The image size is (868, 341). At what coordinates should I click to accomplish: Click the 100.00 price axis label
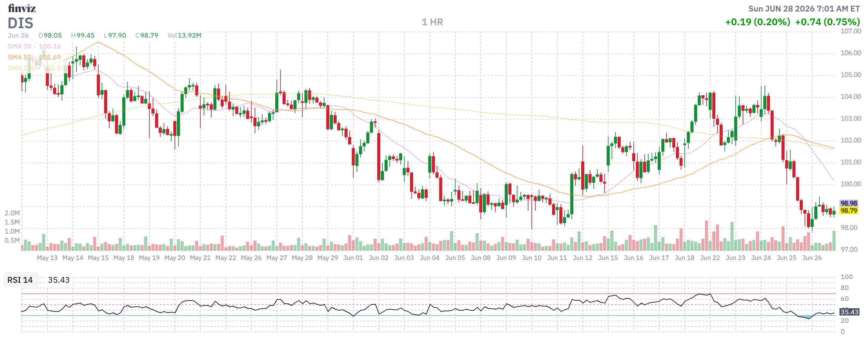point(850,184)
